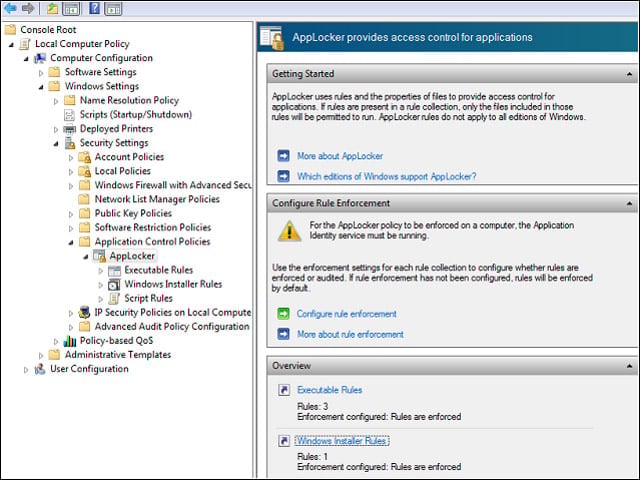Expand the Software Settings node
Viewport: 640px width, 480px height.
click(x=41, y=73)
